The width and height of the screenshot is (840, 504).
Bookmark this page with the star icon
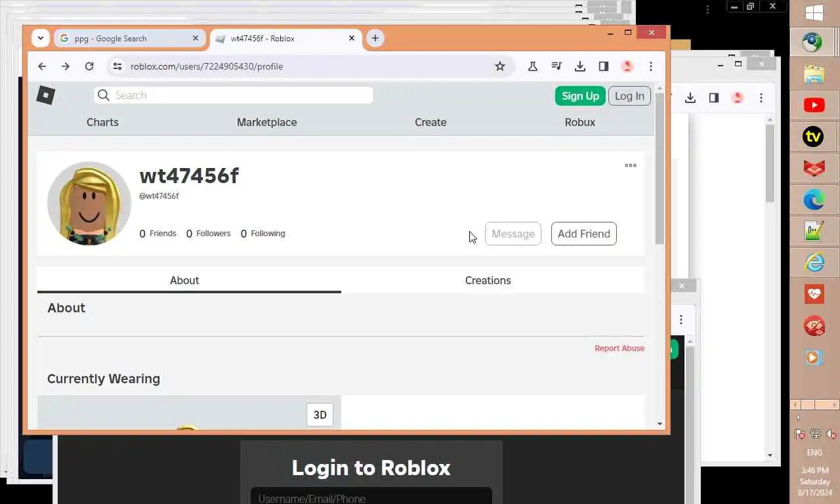click(500, 66)
